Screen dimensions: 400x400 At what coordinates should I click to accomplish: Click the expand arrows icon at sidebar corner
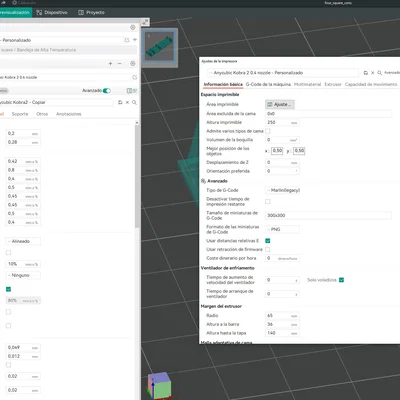(x=145, y=22)
